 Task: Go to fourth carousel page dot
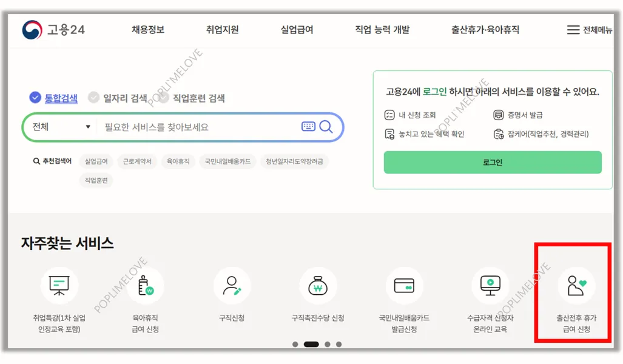pyautogui.click(x=338, y=344)
